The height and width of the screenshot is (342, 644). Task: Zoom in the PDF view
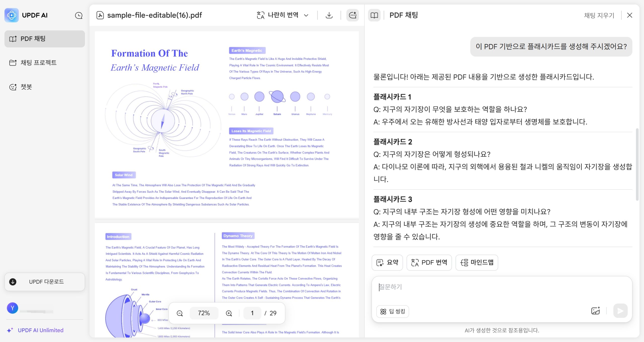pyautogui.click(x=229, y=313)
